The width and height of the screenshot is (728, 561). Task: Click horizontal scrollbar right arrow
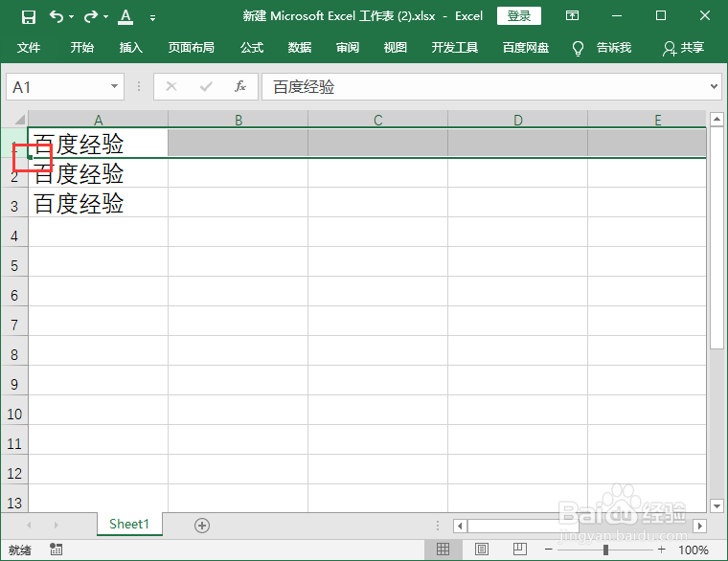[699, 526]
